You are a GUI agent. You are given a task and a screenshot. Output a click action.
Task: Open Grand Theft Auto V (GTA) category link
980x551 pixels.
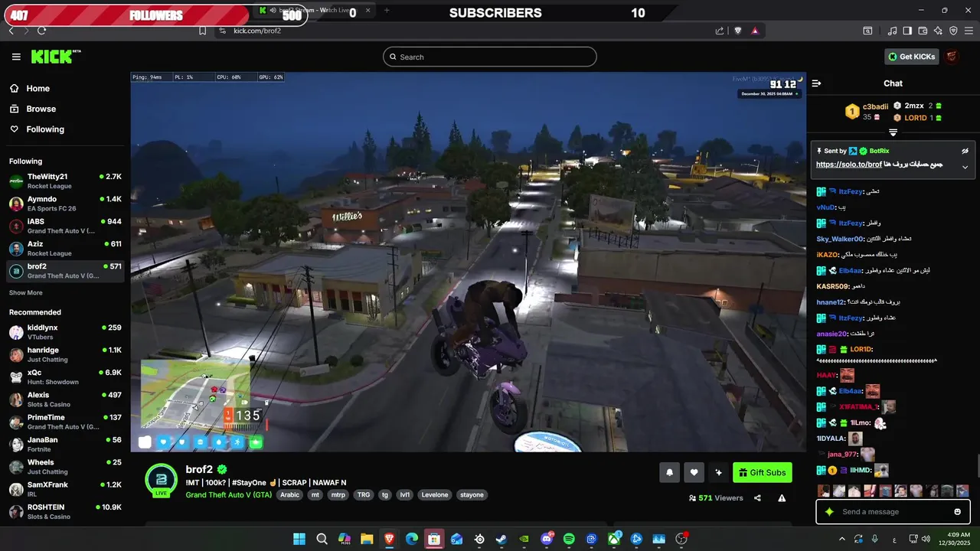[228, 494]
